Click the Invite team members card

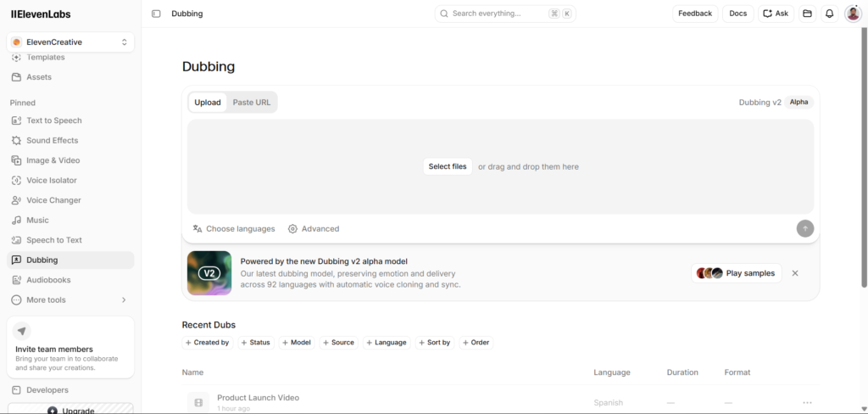(x=70, y=348)
